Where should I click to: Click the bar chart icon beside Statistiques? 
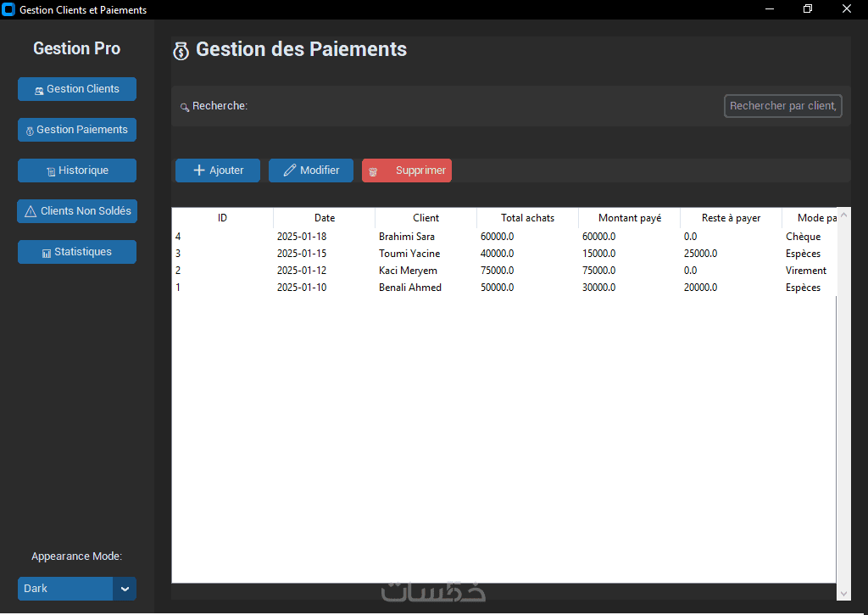[x=47, y=253]
